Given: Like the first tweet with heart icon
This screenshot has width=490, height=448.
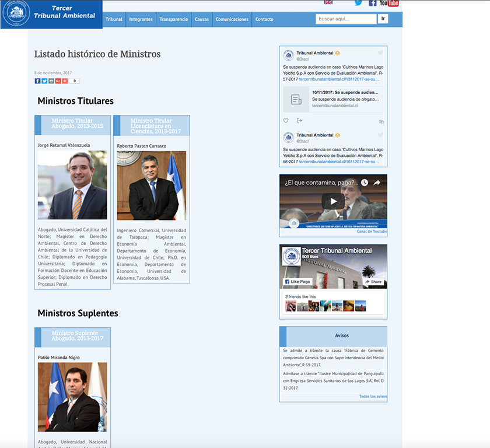Looking at the screenshot, I should pos(286,121).
